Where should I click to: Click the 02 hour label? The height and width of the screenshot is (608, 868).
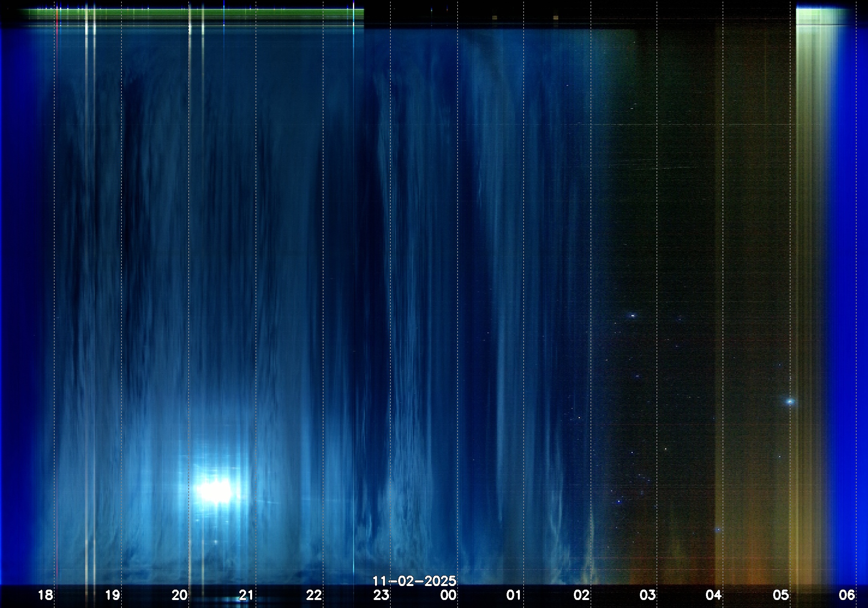point(581,595)
